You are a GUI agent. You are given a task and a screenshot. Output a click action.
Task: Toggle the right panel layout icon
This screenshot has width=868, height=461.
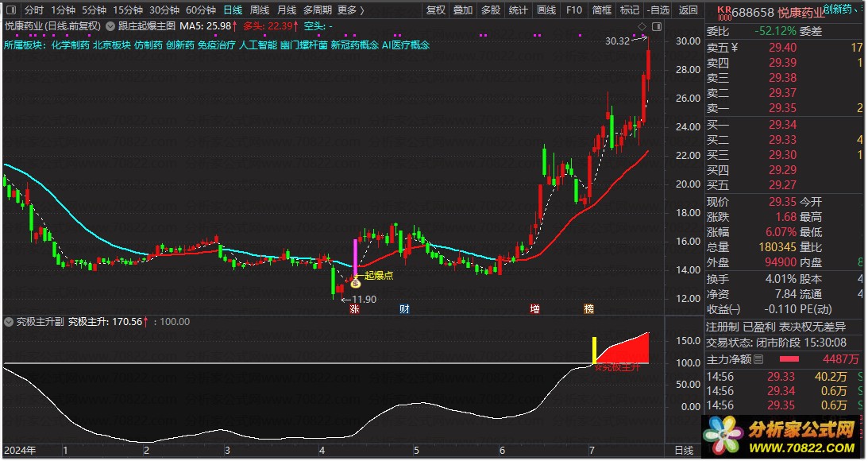click(657, 26)
